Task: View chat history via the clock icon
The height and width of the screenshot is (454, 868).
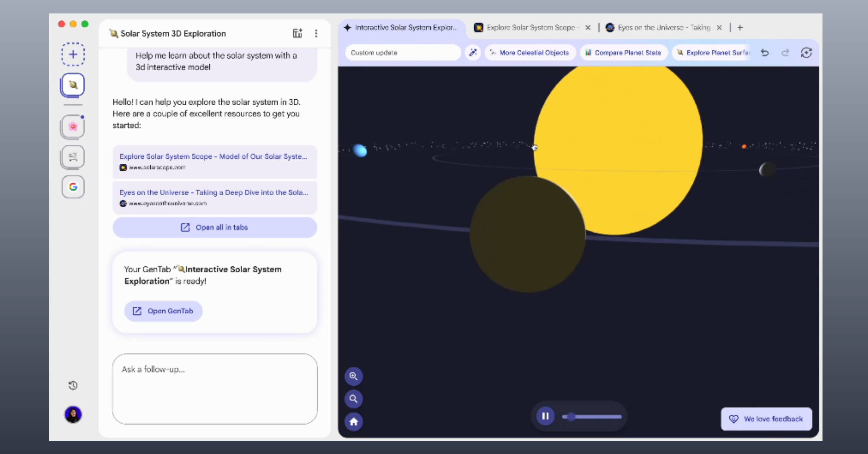Action: click(x=73, y=385)
